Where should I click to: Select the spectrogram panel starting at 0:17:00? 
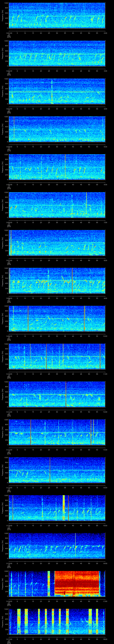pyautogui.click(x=57, y=621)
